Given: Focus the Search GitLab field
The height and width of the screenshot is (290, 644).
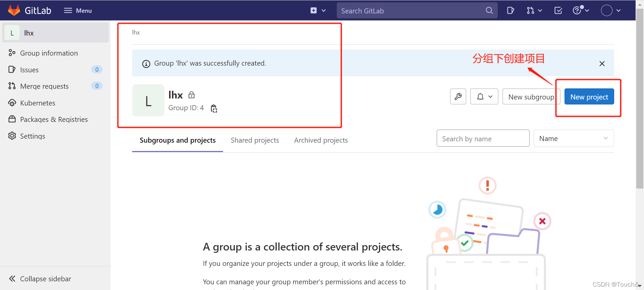Looking at the screenshot, I should (x=417, y=10).
